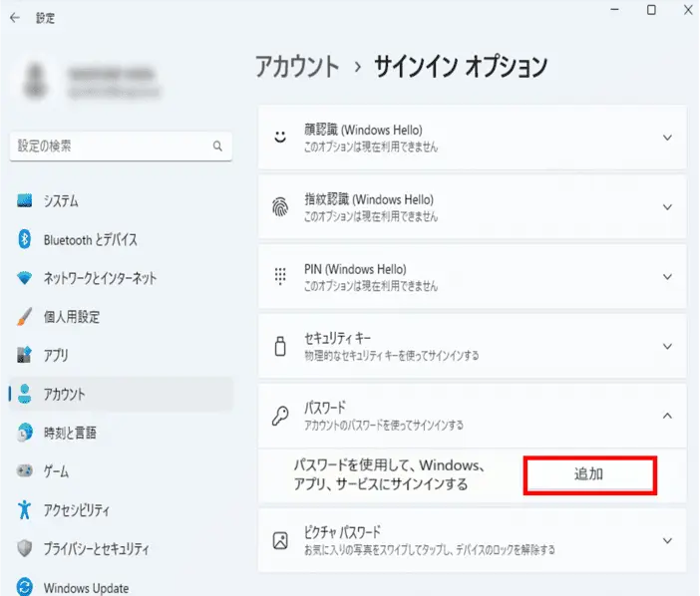Click the ネットワークとインターネット Wi-Fi icon

point(26,278)
